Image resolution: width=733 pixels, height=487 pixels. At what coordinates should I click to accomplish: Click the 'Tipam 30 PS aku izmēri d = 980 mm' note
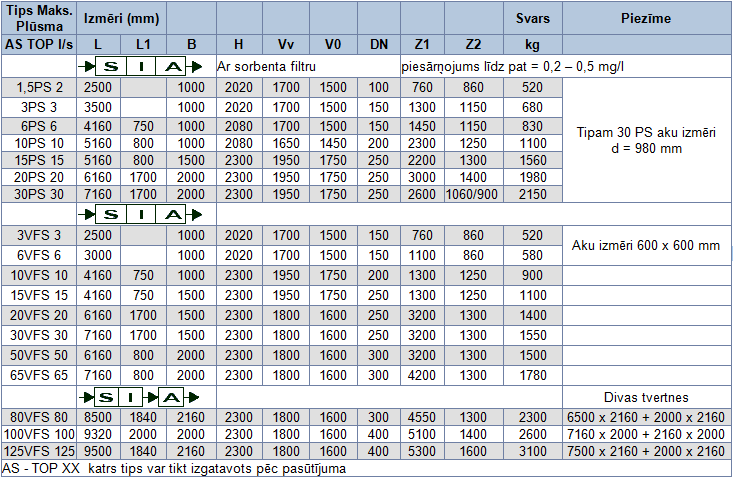[x=646, y=140]
